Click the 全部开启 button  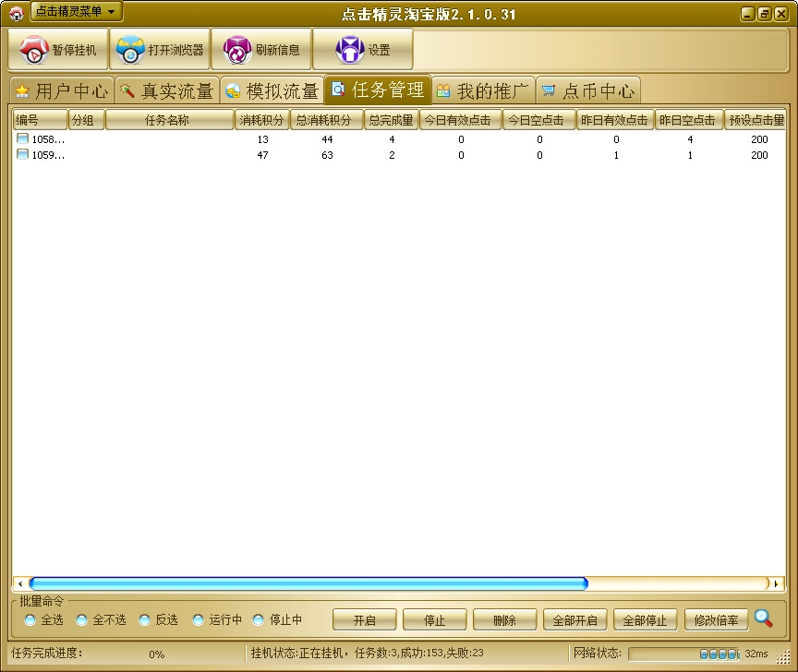(575, 620)
